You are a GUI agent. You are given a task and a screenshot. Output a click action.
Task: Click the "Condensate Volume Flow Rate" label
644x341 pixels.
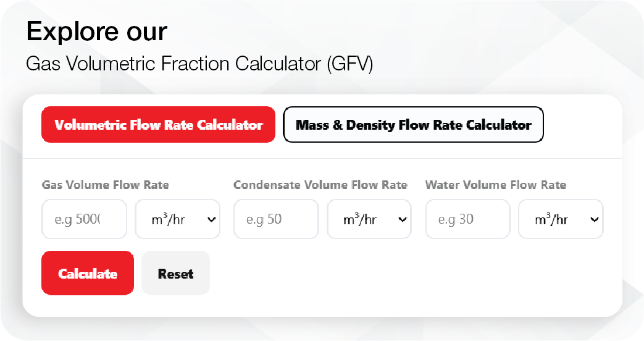tap(320, 185)
